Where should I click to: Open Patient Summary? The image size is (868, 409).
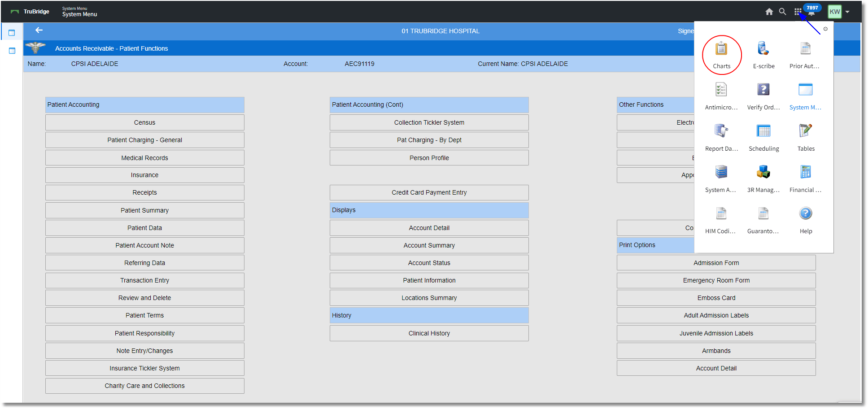click(144, 210)
